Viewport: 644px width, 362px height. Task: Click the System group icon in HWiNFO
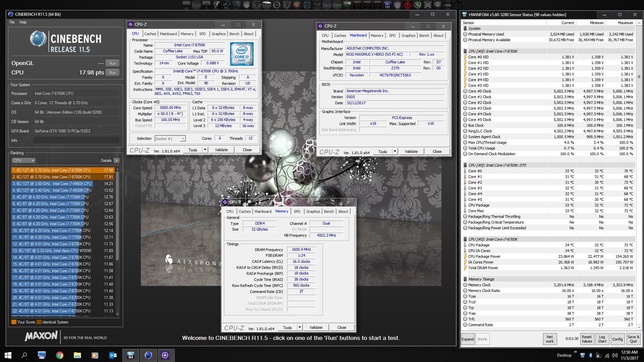[465, 28]
